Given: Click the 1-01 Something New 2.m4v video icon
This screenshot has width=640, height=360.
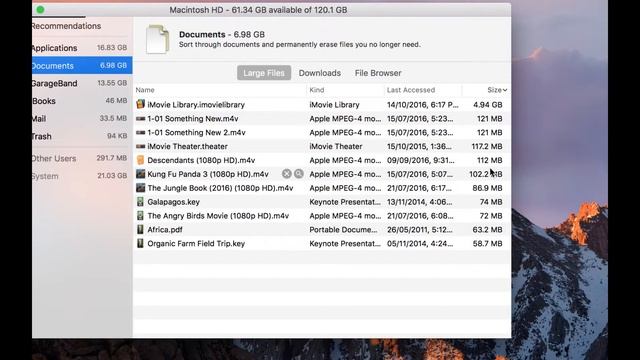Looking at the screenshot, I should coord(140,132).
